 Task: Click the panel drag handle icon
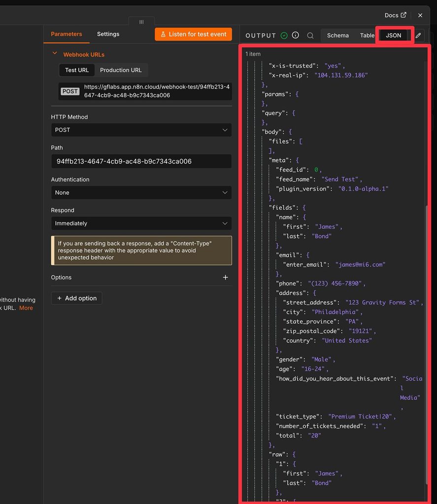pos(141,22)
